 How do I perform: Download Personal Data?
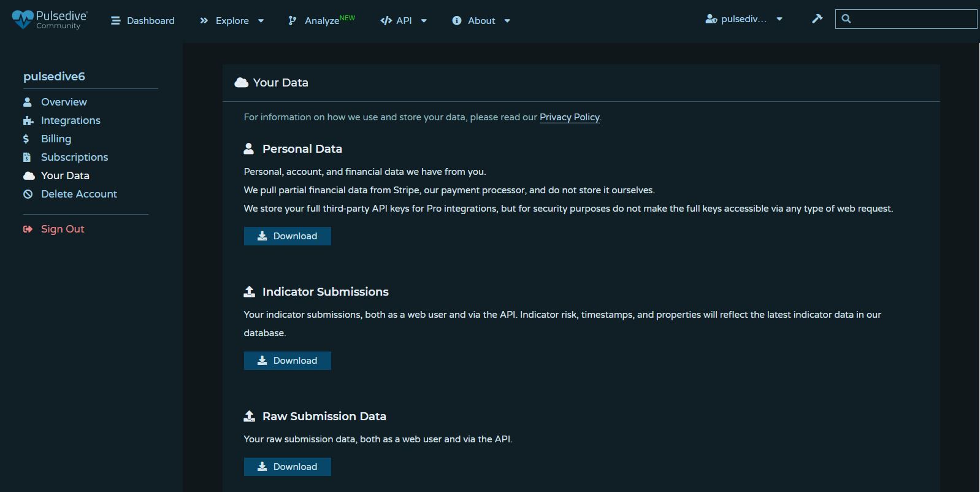288,236
